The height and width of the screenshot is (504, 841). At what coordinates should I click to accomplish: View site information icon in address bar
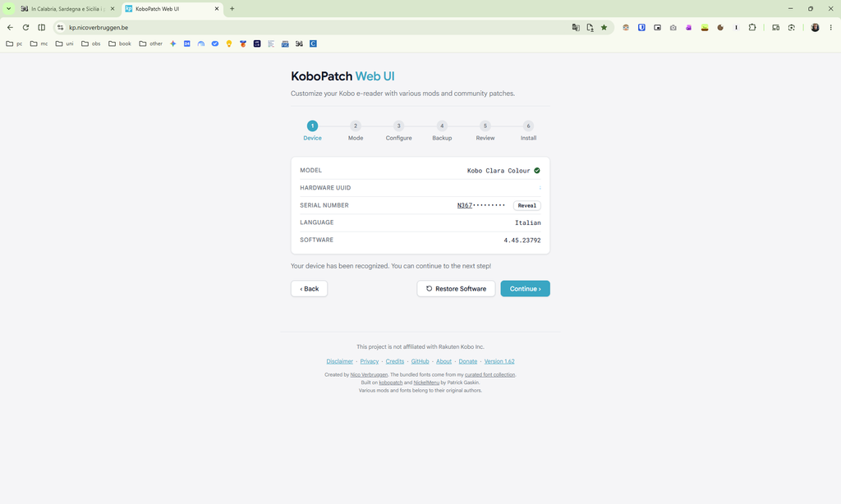(x=61, y=27)
